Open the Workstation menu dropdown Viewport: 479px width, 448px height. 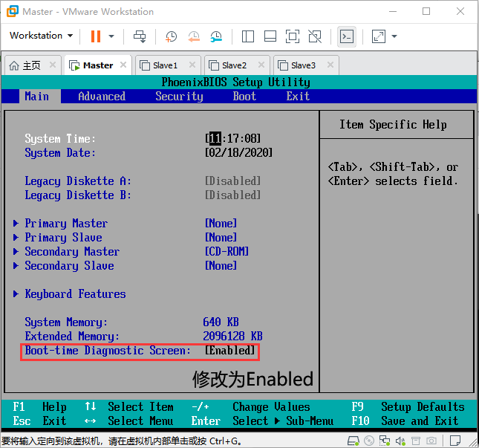(x=41, y=36)
